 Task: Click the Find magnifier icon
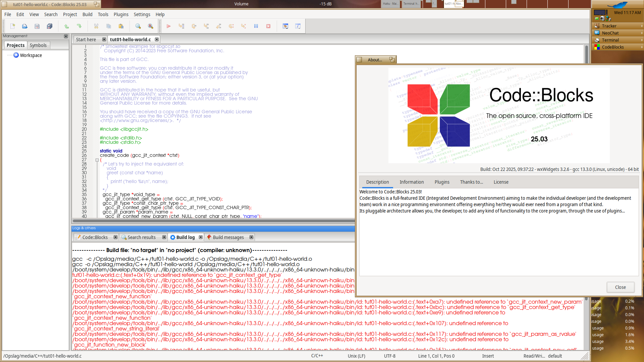click(x=138, y=26)
